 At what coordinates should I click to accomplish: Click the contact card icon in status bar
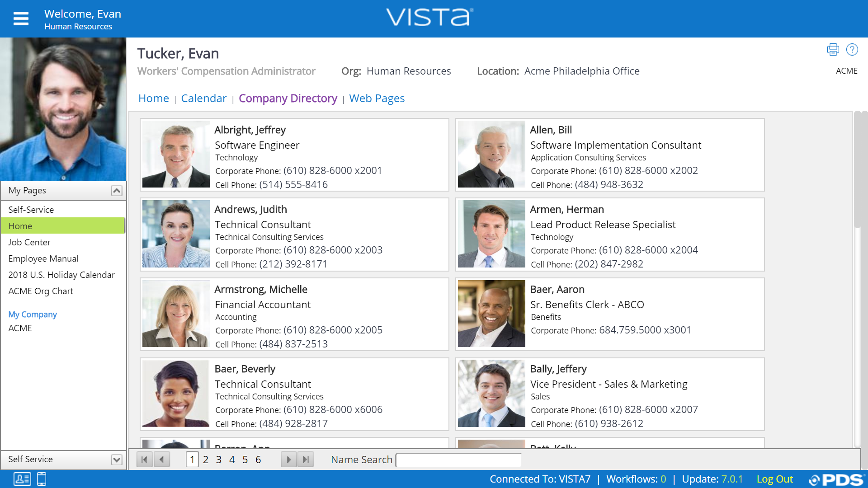coord(22,479)
